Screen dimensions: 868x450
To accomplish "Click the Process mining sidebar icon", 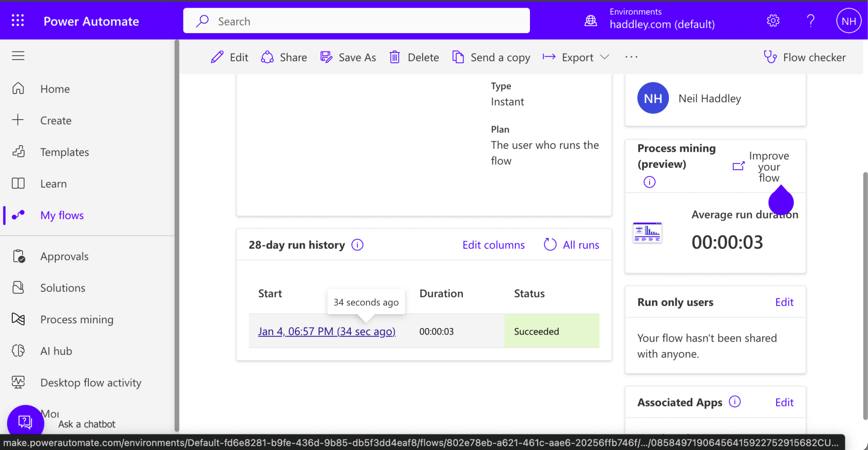I will click(x=18, y=319).
